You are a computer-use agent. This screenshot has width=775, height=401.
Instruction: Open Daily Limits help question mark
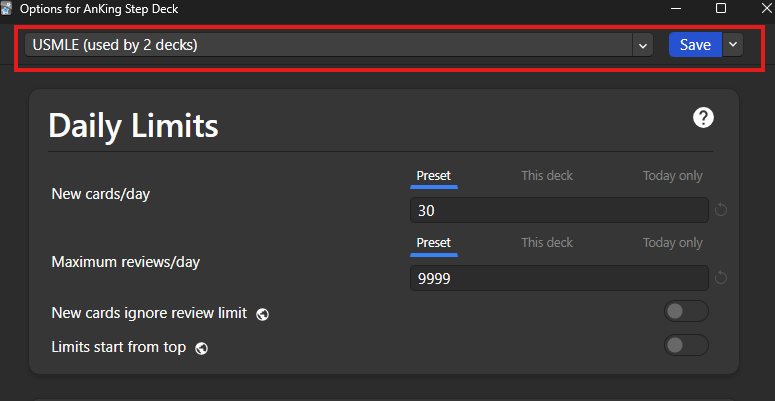[x=703, y=118]
